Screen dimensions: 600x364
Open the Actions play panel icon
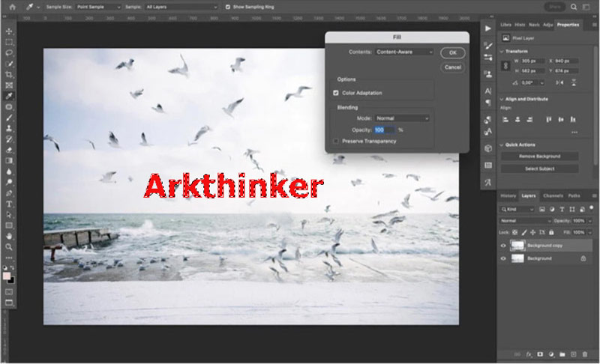(488, 28)
